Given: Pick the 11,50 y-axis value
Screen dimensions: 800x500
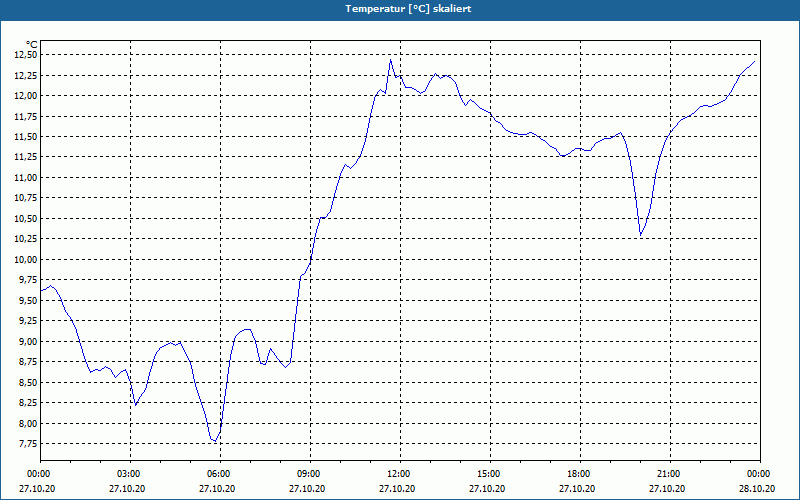Looking at the screenshot, I should 25,137.
